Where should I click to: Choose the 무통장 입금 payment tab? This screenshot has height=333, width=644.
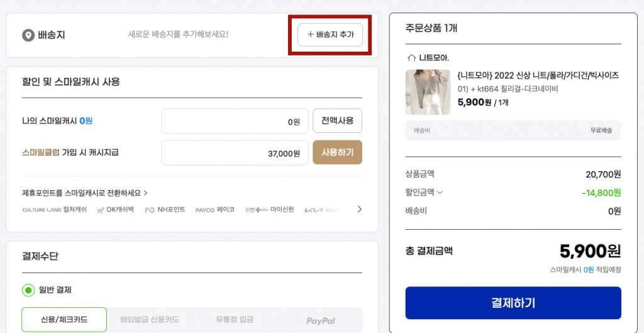click(x=234, y=320)
